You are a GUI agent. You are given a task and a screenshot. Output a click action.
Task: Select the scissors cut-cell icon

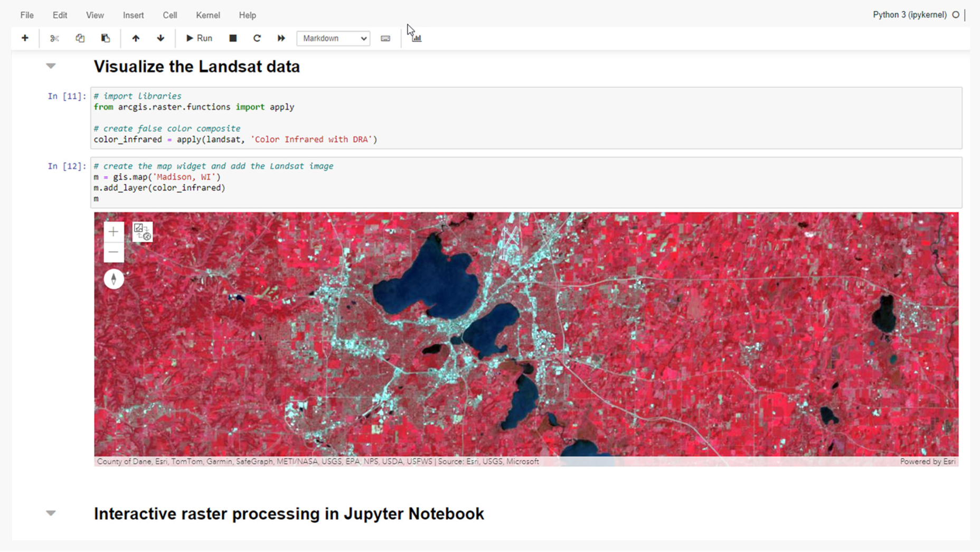(54, 38)
